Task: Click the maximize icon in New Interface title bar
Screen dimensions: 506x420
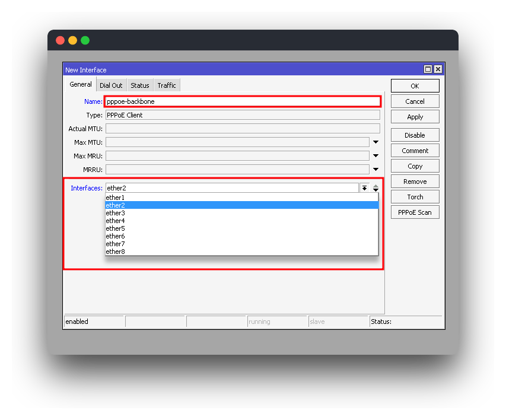Action: pos(428,69)
